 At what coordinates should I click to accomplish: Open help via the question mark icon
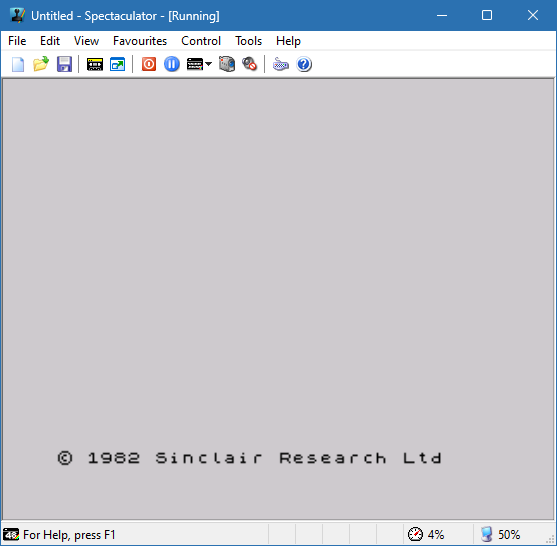click(x=304, y=64)
